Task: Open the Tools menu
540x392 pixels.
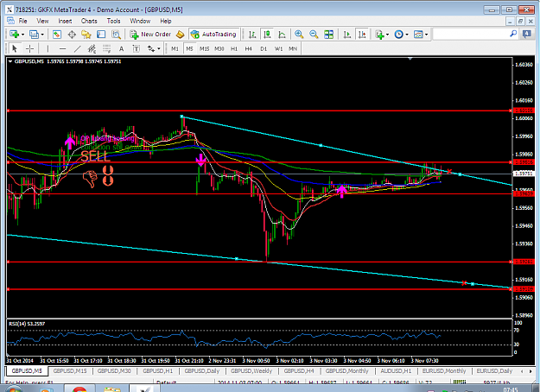Action: (x=114, y=21)
